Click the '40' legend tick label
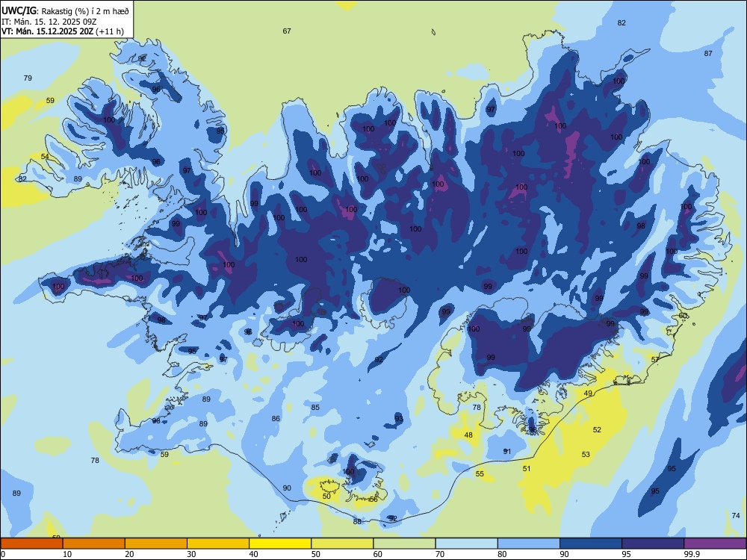 [253, 554]
